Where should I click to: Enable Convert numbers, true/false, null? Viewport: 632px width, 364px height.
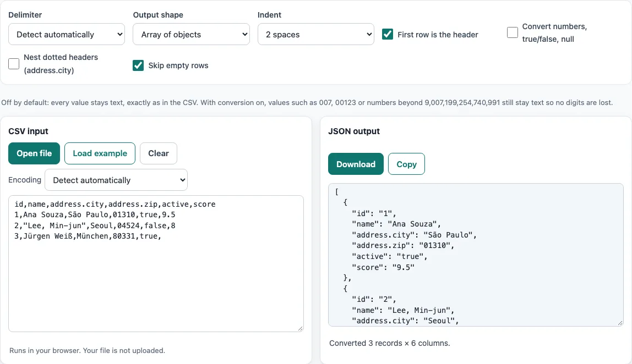pos(513,32)
